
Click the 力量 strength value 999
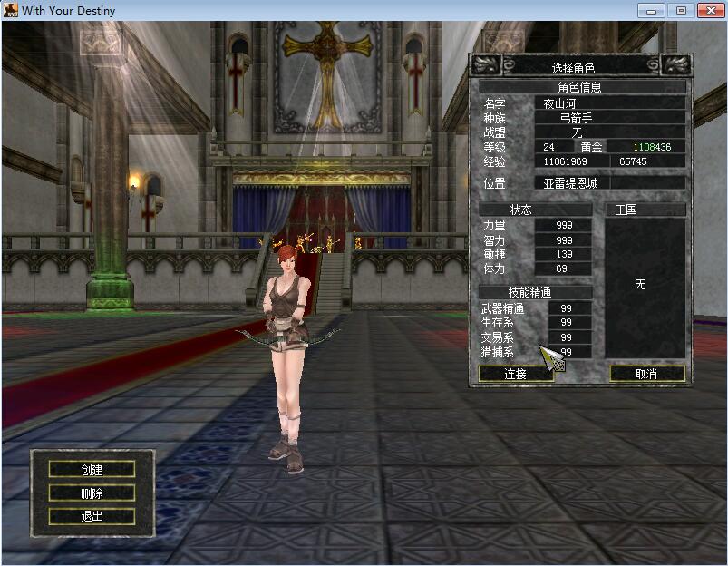[x=564, y=225]
